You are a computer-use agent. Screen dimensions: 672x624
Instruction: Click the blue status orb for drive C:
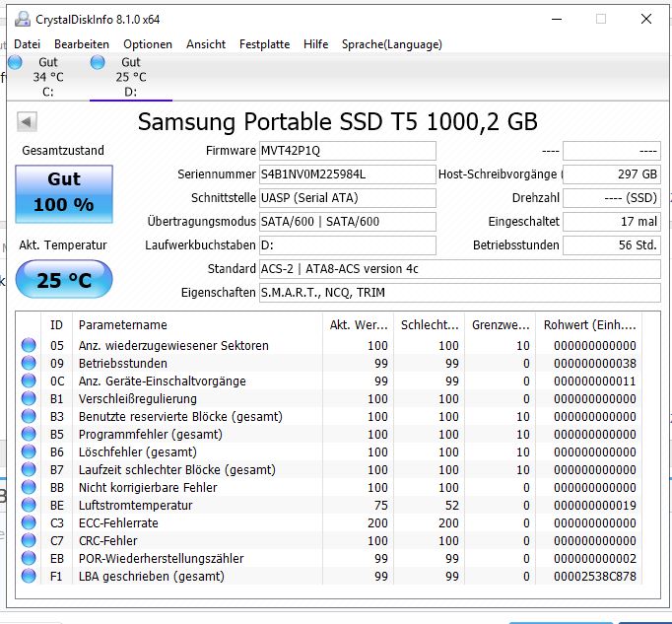[x=15, y=62]
